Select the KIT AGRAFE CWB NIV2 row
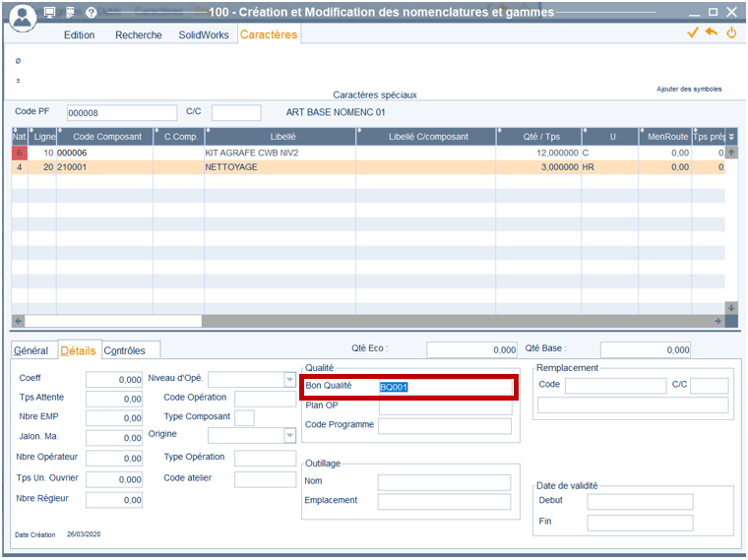 368,153
